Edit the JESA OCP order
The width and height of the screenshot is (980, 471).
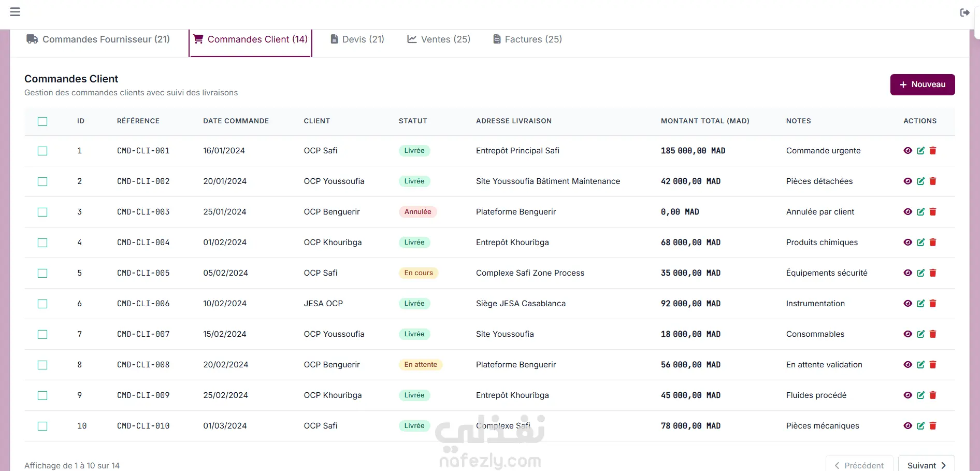[920, 304]
